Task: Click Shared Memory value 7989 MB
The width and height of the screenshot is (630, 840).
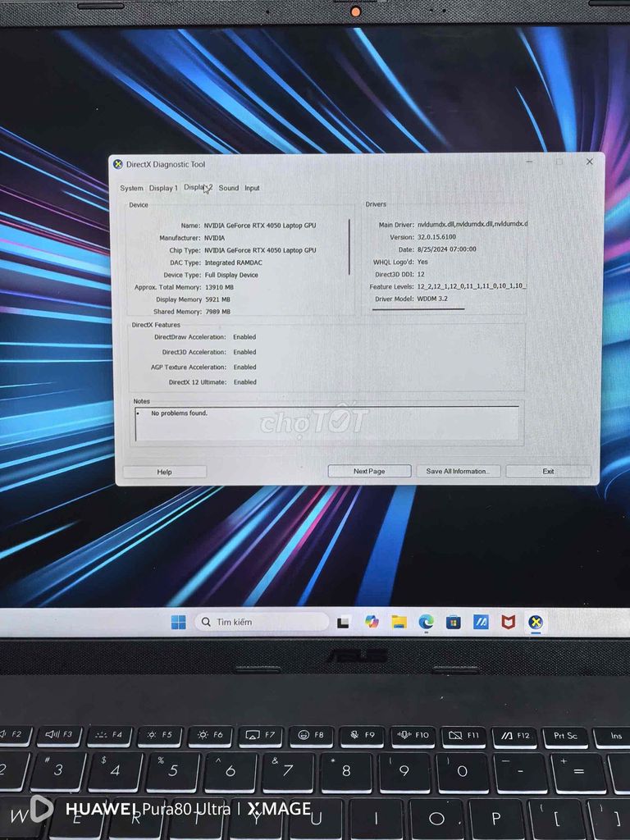Action: [218, 311]
